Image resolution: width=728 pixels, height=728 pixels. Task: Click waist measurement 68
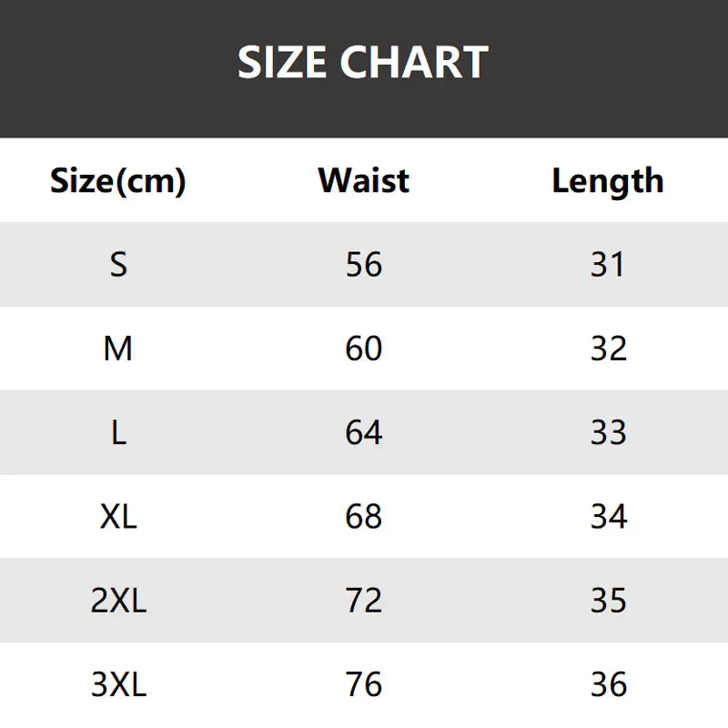click(x=364, y=517)
